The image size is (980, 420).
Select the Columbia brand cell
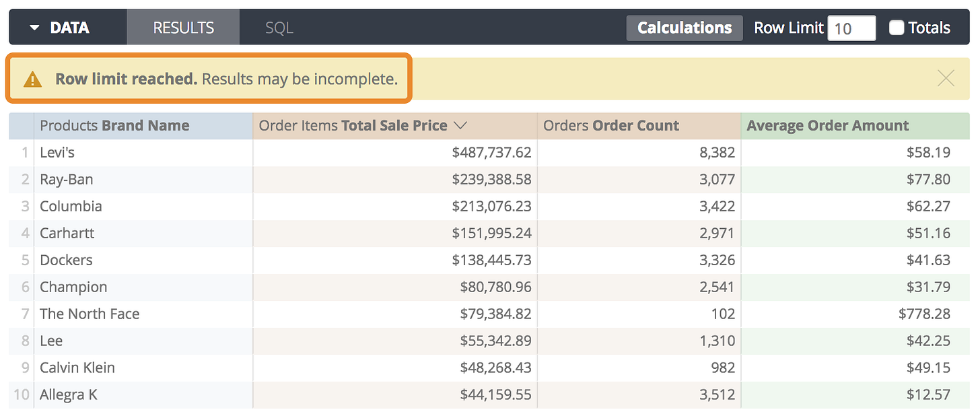point(143,207)
